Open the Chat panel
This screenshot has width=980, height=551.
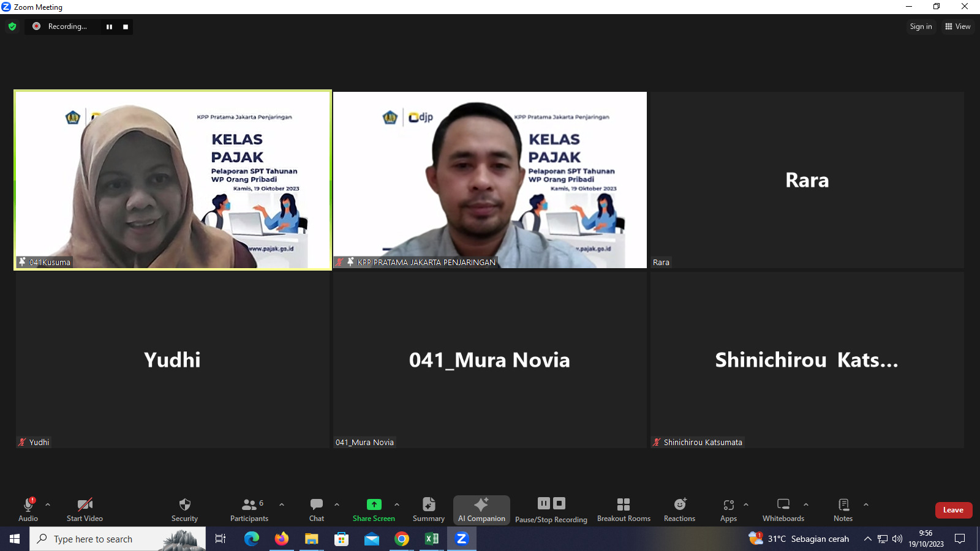317,509
